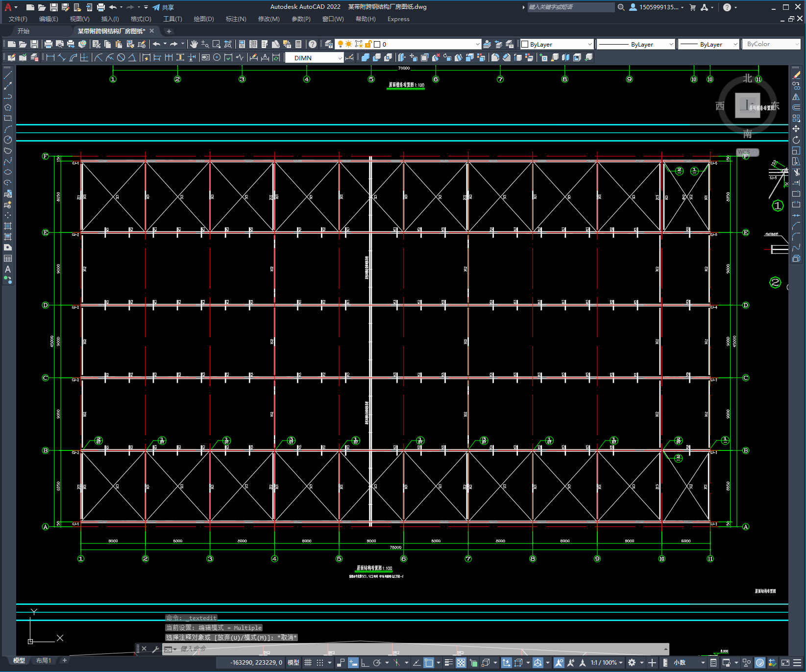
Task: Open the ByLayer lineweight control dropdown
Action: click(x=708, y=44)
